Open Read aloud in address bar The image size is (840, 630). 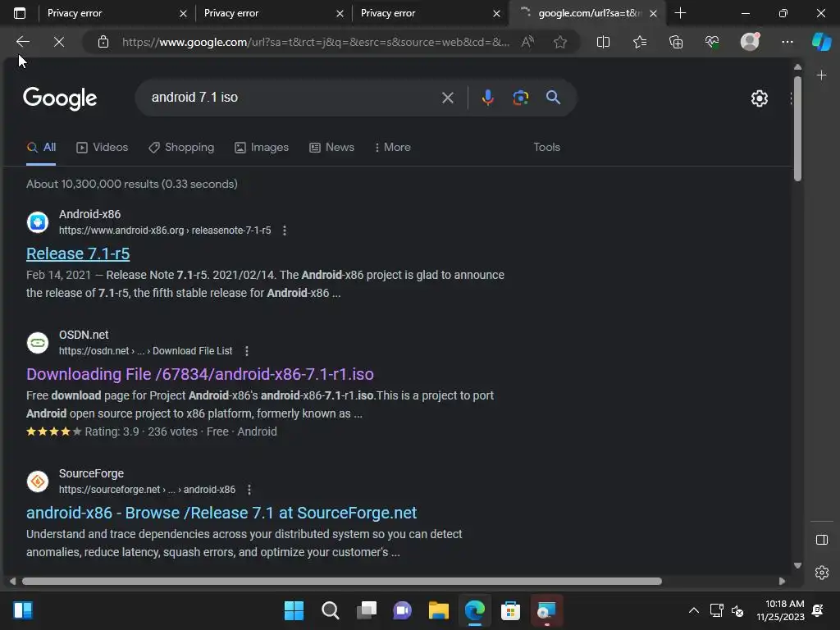click(x=527, y=42)
